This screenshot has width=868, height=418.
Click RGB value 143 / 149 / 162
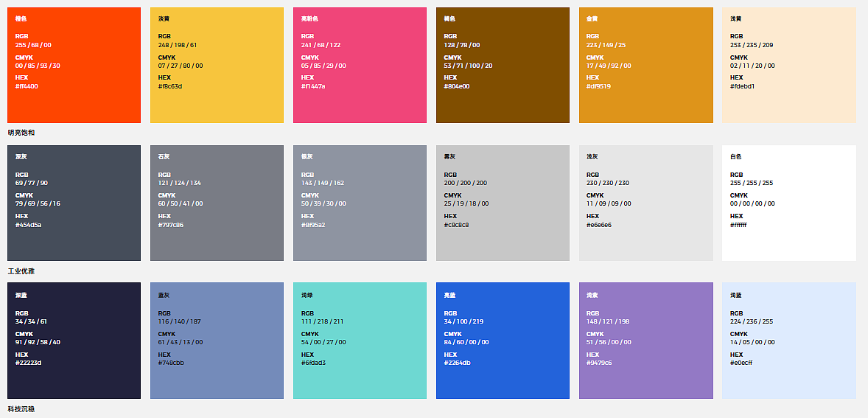[x=322, y=184]
